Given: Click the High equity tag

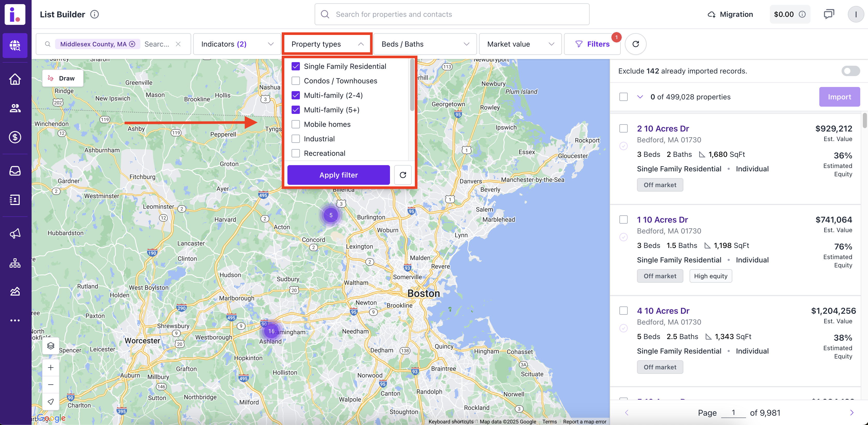Looking at the screenshot, I should click(711, 276).
